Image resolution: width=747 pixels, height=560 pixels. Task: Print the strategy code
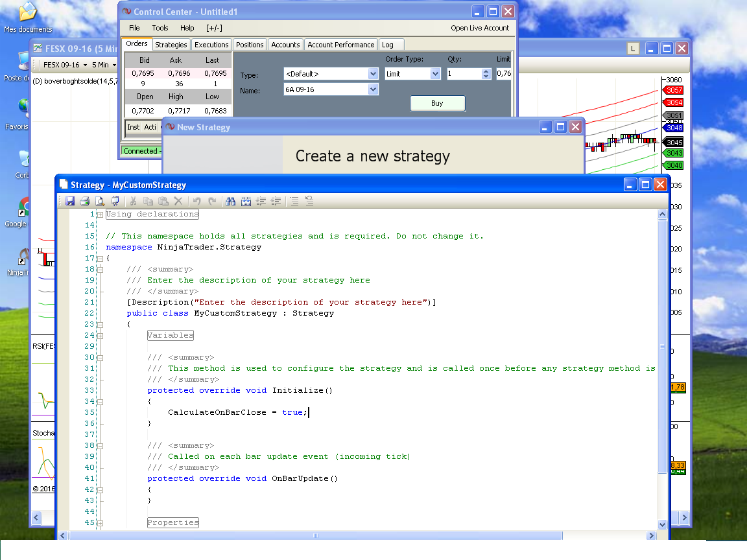85,202
